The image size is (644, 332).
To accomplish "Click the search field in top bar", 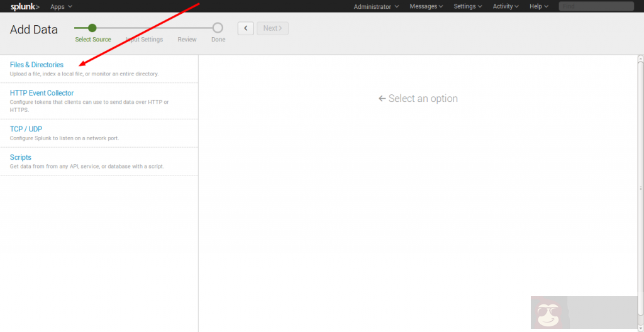I will pyautogui.click(x=596, y=6).
